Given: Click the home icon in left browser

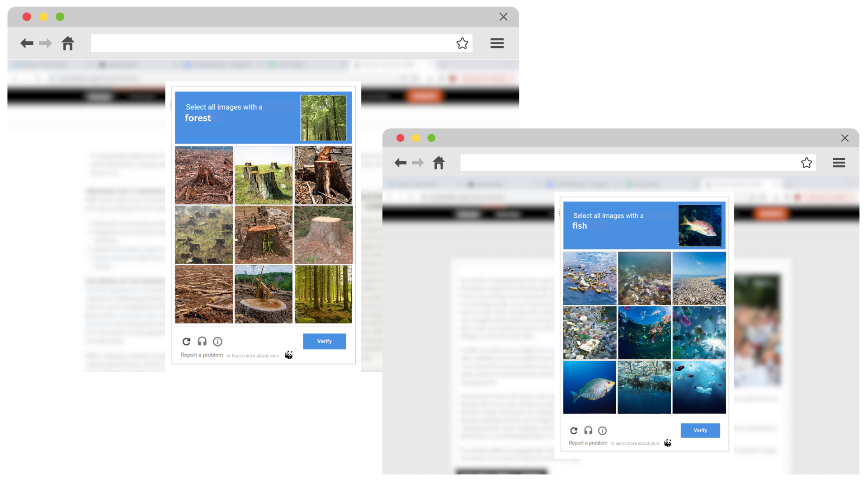Looking at the screenshot, I should coord(68,43).
